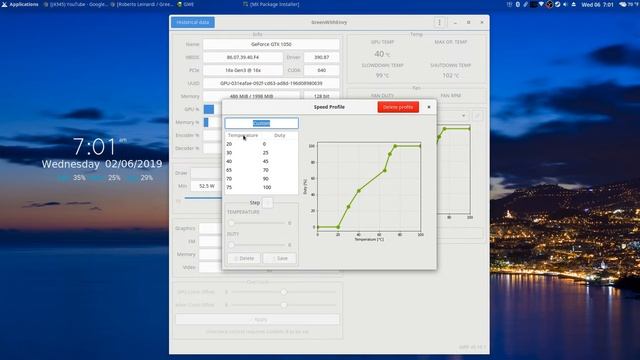640x360 pixels.
Task: Switch to the YouTube Google Chrome window
Action: 75,4
